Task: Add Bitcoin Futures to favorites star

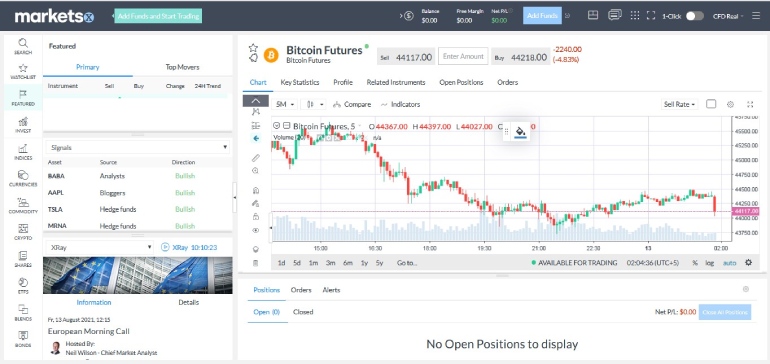Action: tap(253, 48)
